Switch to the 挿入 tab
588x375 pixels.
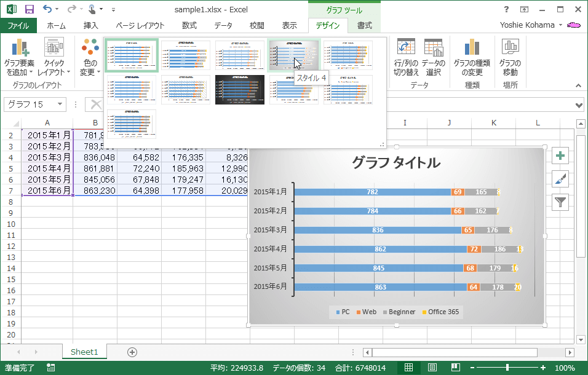90,25
